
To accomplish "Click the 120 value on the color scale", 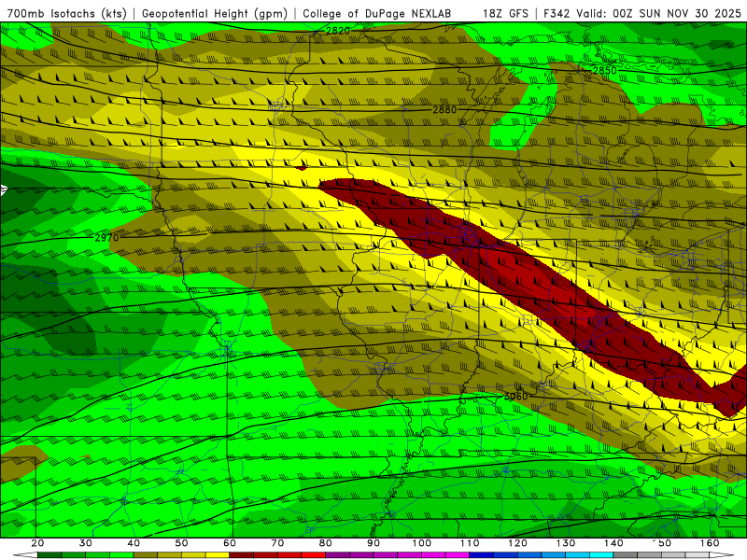I will 518,543.
